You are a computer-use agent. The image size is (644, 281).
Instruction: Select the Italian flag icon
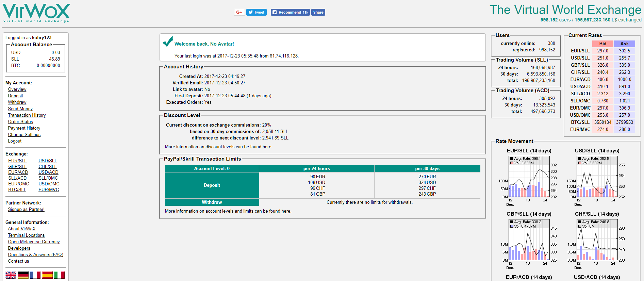[x=59, y=275]
